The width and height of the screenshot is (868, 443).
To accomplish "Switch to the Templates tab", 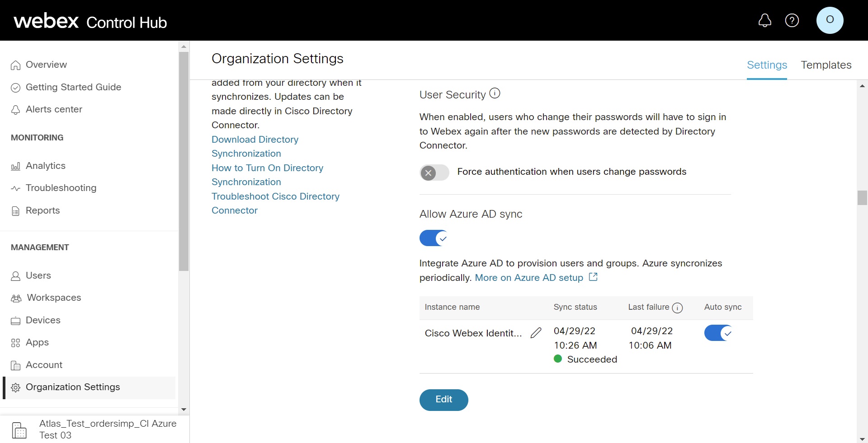I will (826, 65).
